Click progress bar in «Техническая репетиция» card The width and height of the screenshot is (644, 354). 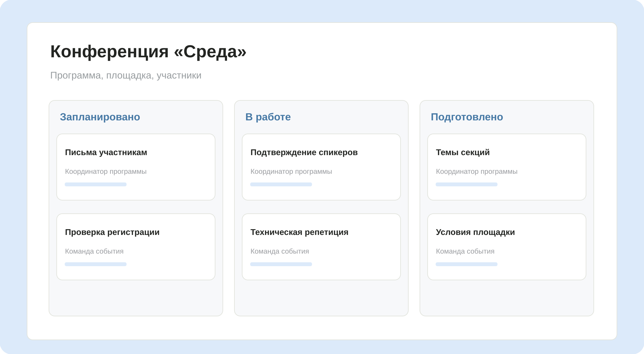click(281, 264)
